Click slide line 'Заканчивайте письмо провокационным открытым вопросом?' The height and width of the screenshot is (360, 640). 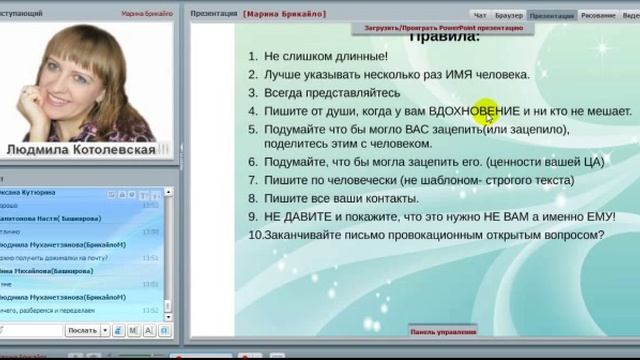[434, 235]
